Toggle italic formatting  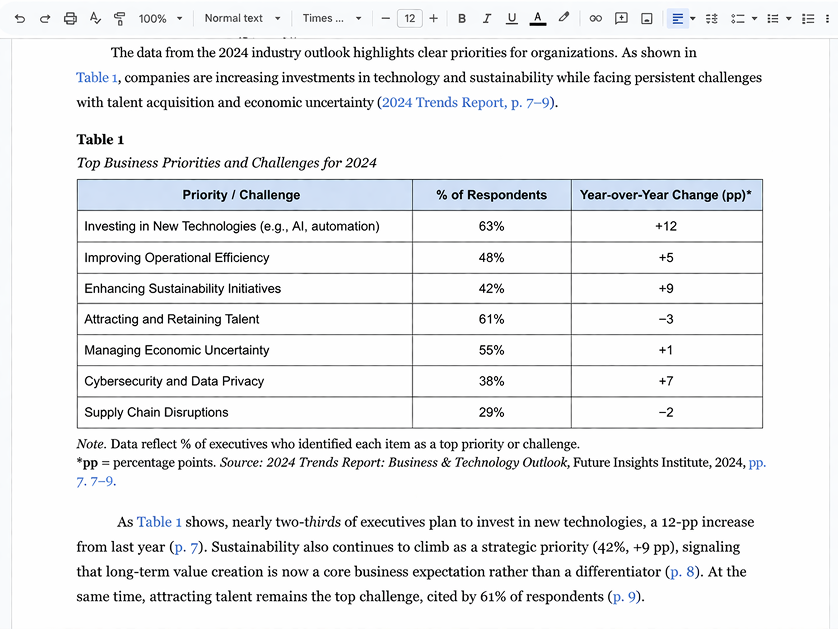(x=487, y=18)
